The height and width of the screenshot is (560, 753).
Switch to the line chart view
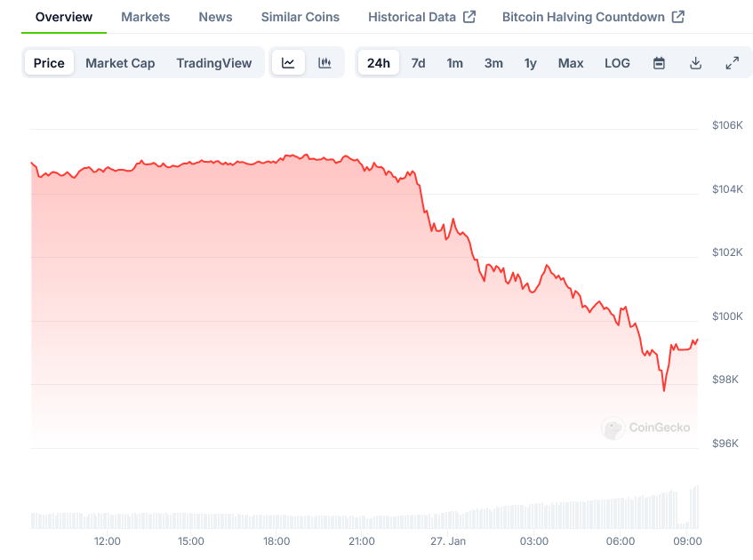(288, 63)
